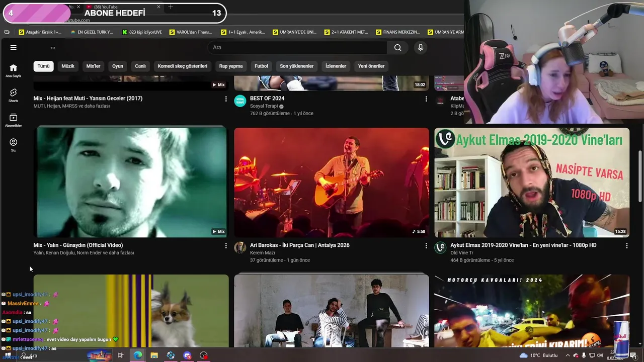Select the Müzik filter chip
The image size is (644, 362).
(x=68, y=66)
